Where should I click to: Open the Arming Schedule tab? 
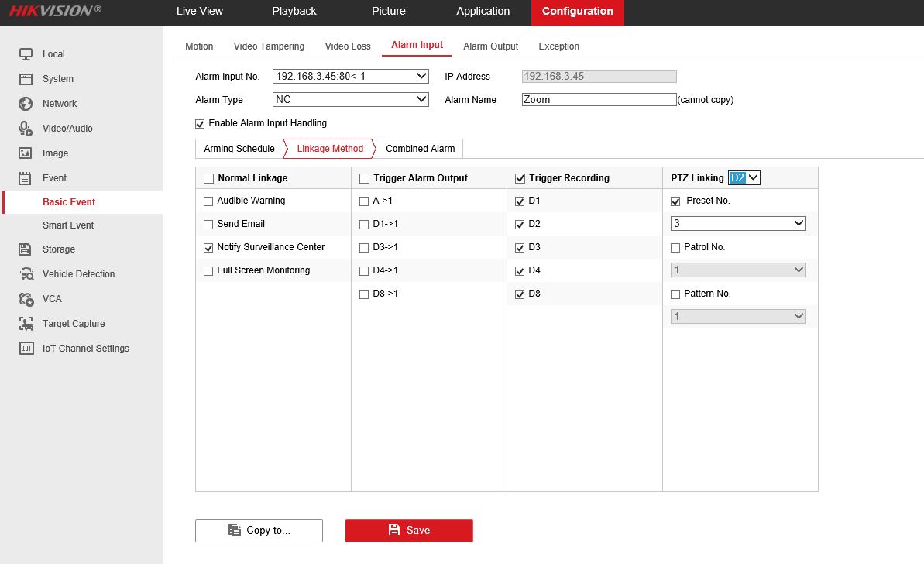[x=239, y=149]
